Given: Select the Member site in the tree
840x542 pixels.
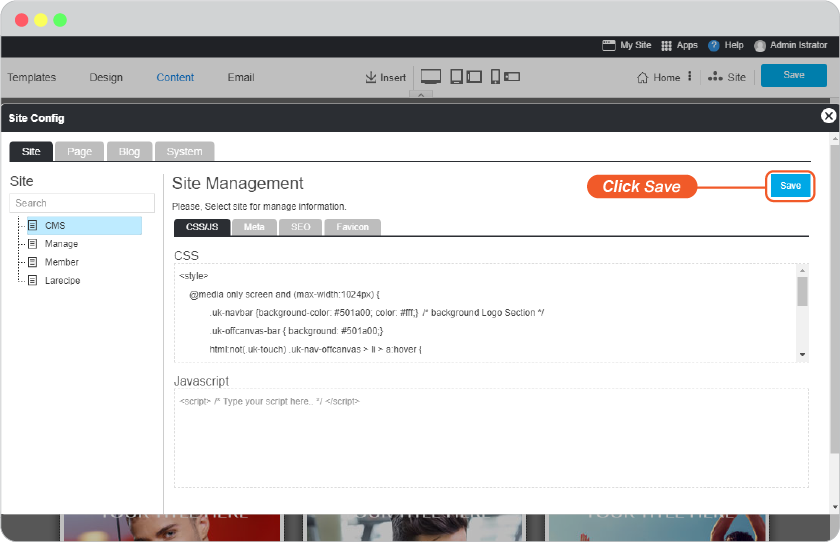Looking at the screenshot, I should [x=62, y=262].
